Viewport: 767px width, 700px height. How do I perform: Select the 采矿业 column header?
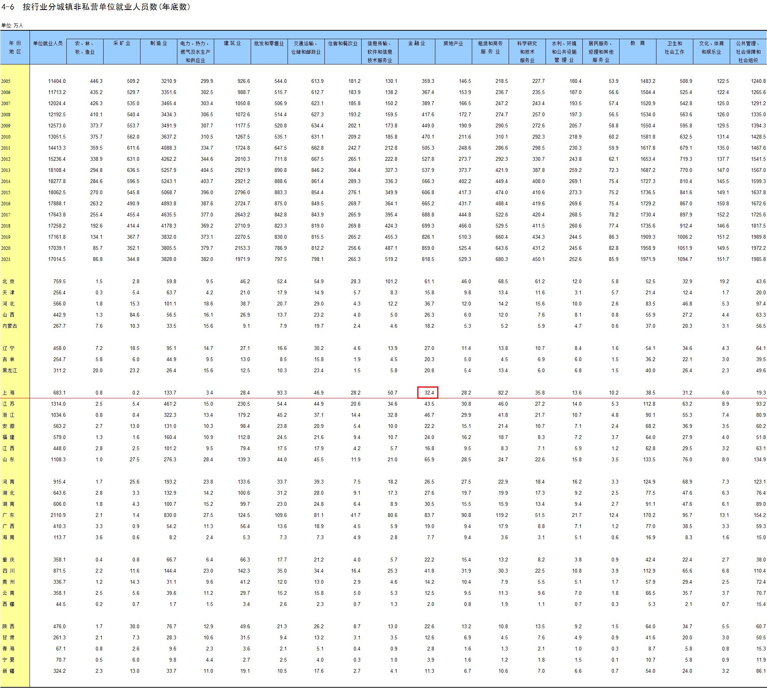[122, 43]
